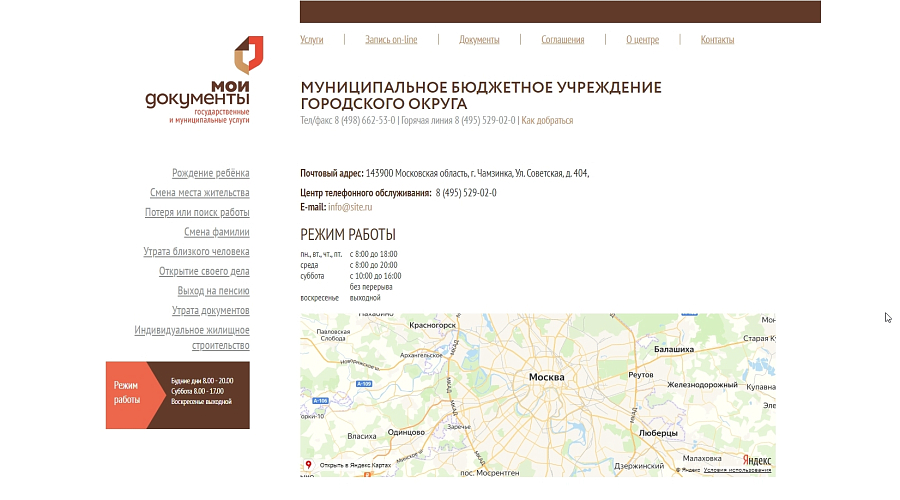Image resolution: width=900 pixels, height=500 pixels.
Task: Open the Запись on-line menu item
Action: (x=391, y=40)
